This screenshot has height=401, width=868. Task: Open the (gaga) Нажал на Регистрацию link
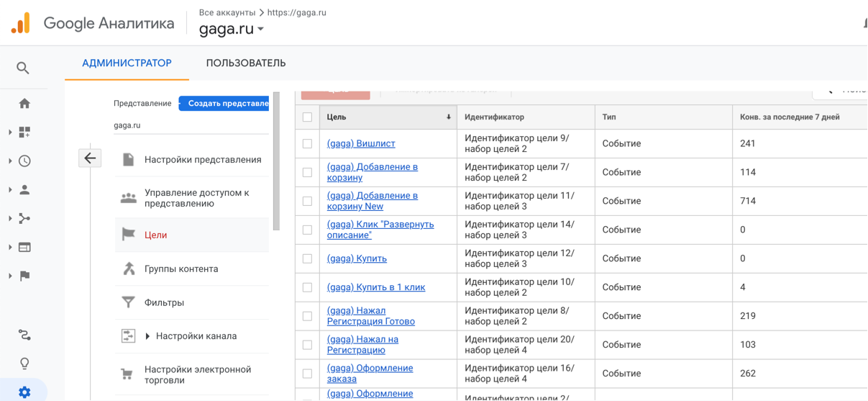tap(363, 345)
